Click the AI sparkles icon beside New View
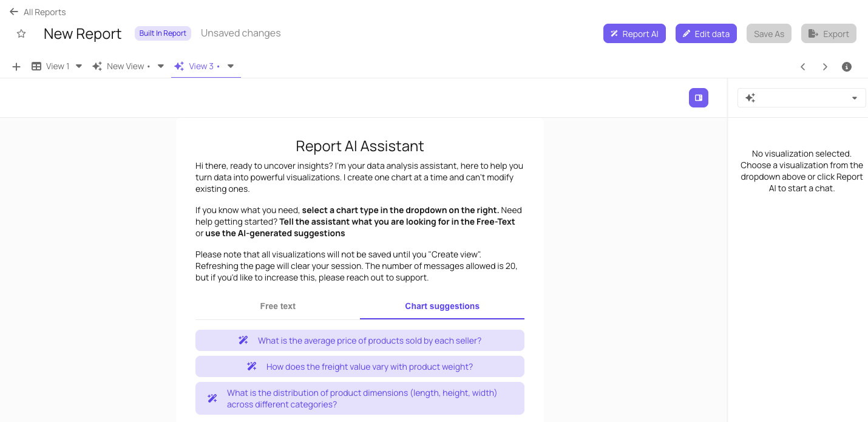This screenshot has height=422, width=868. tap(97, 66)
